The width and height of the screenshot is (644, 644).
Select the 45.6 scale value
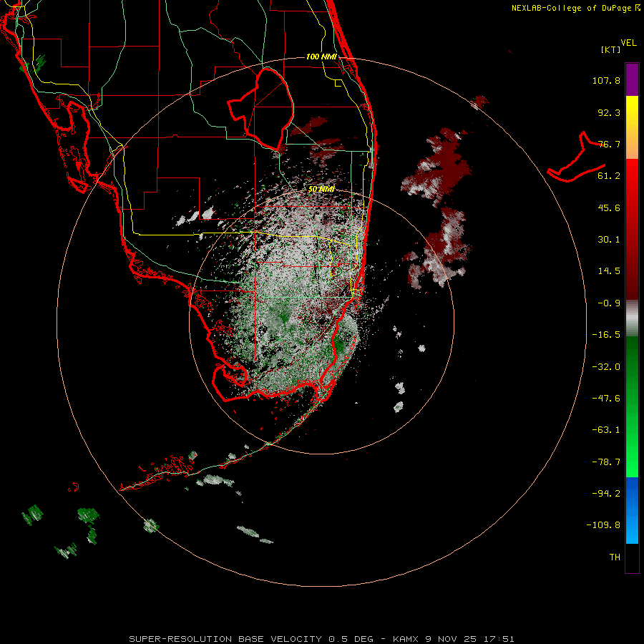[x=609, y=208]
